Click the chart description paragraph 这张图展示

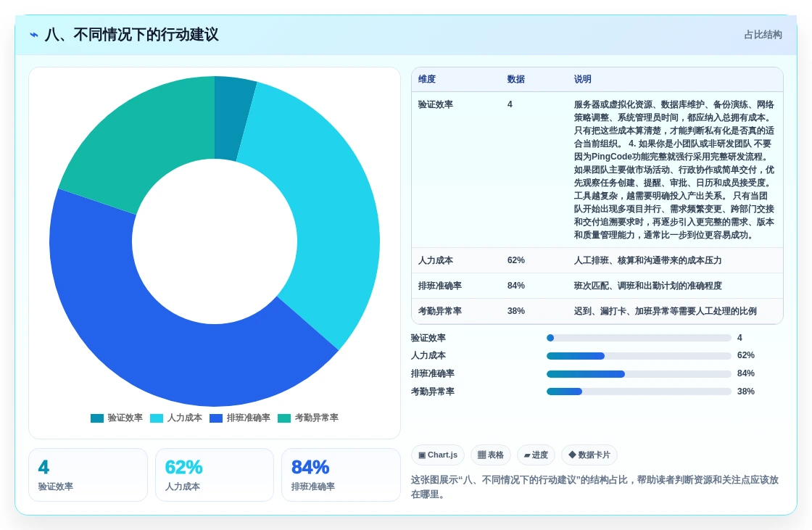[595, 487]
